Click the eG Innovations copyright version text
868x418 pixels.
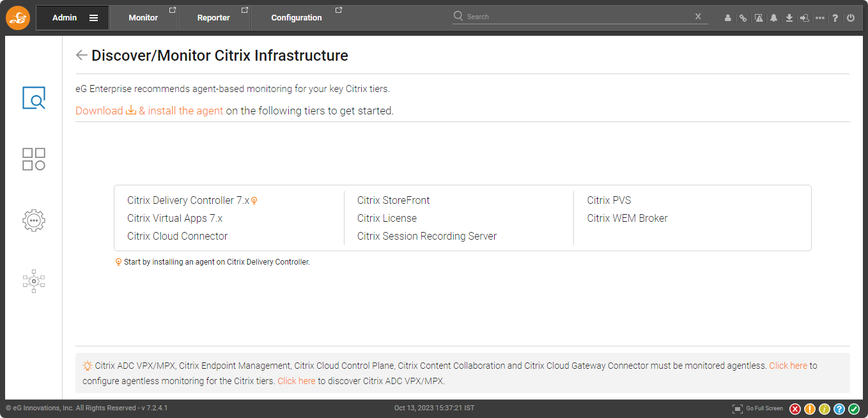[87, 408]
